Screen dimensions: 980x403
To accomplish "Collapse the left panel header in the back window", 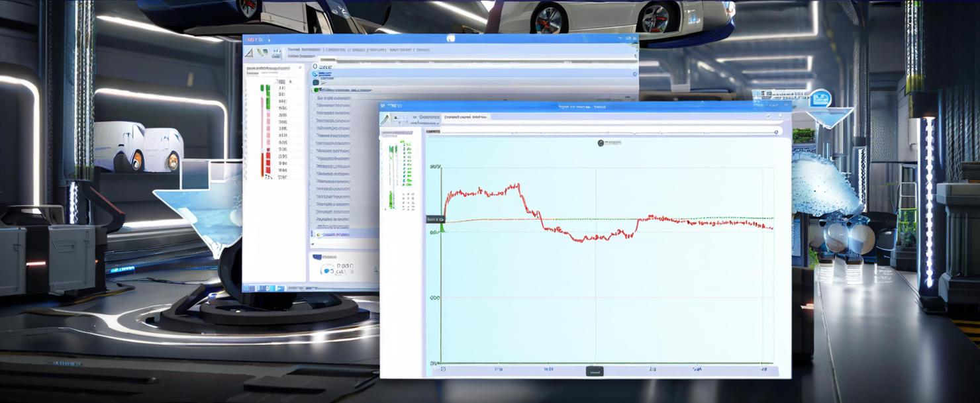I will point(299,67).
